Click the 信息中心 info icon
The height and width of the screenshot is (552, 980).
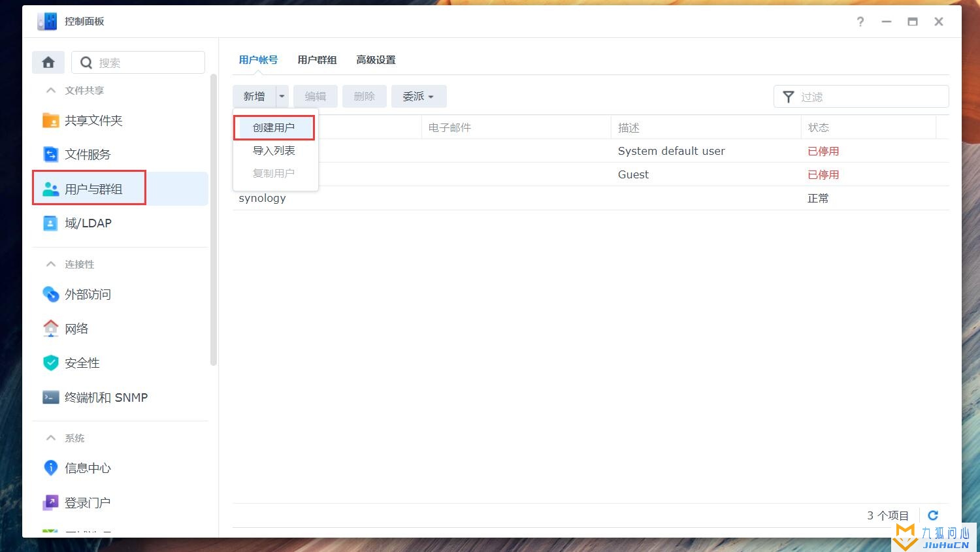tap(50, 468)
